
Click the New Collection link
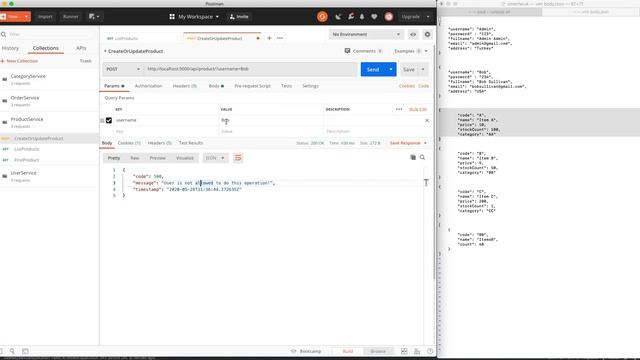point(20,61)
